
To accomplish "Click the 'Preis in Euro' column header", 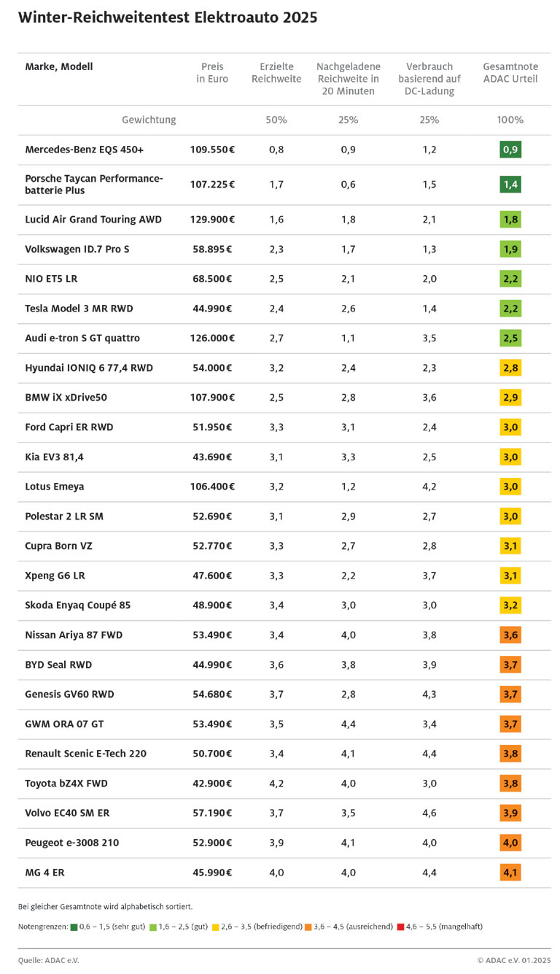I will 212,73.
